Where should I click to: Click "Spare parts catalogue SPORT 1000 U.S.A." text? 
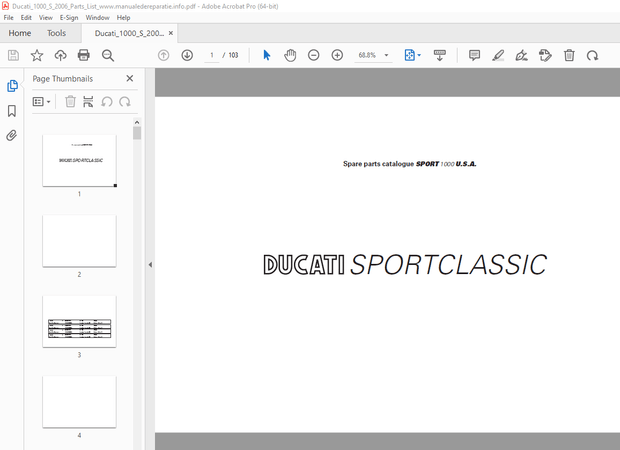point(410,164)
